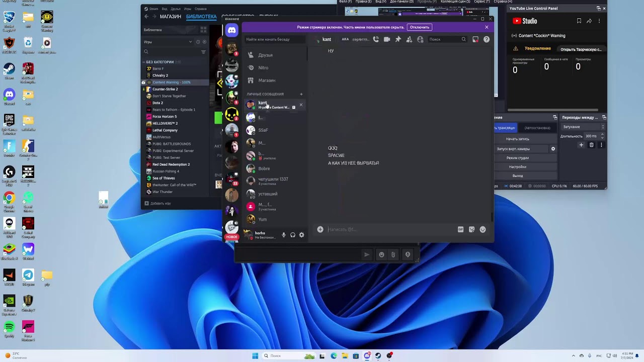
Task: Start recording (Начать запись) in OBS
Action: click(517, 139)
